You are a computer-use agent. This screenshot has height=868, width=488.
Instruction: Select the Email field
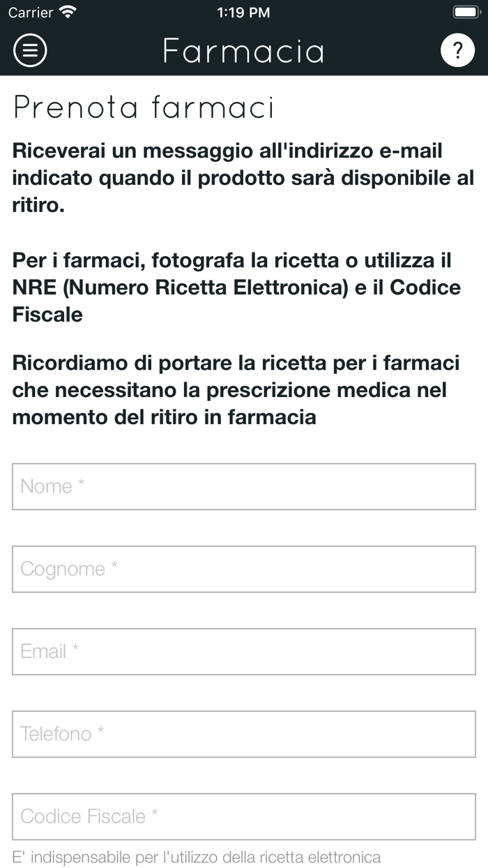[243, 651]
